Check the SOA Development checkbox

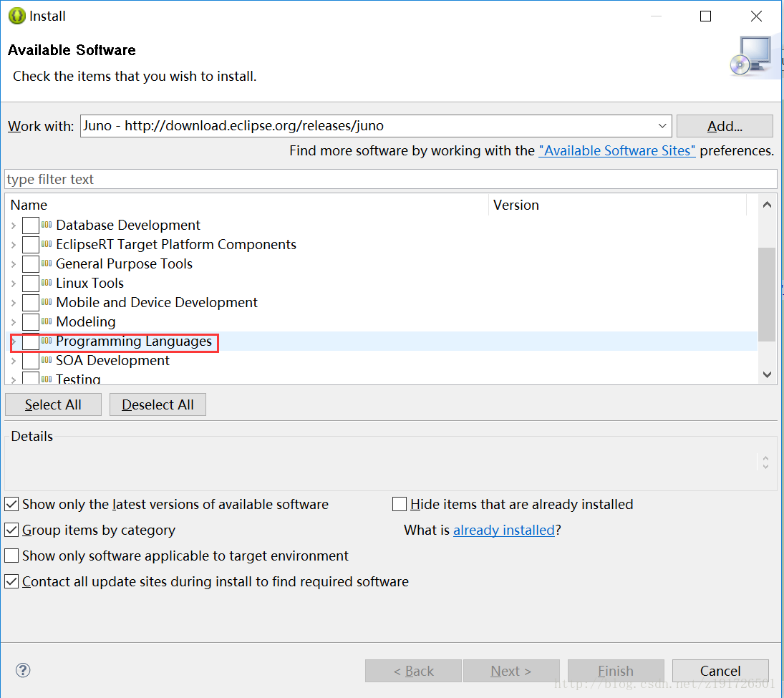coord(31,361)
